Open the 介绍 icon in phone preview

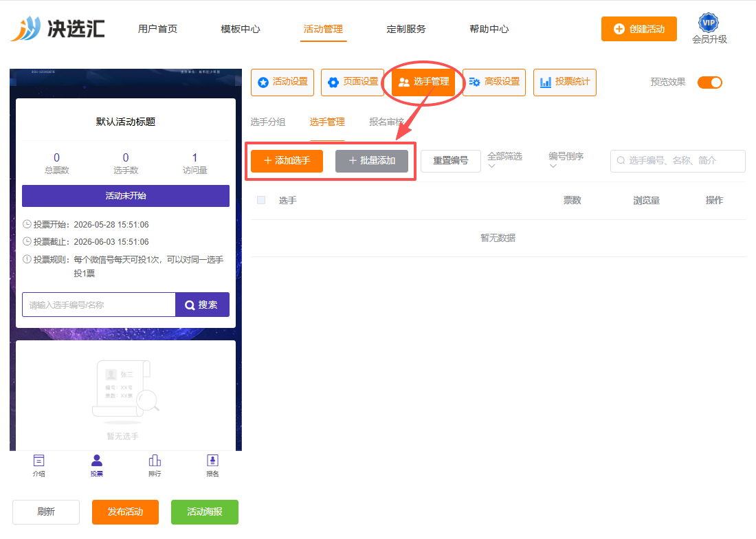tap(38, 461)
